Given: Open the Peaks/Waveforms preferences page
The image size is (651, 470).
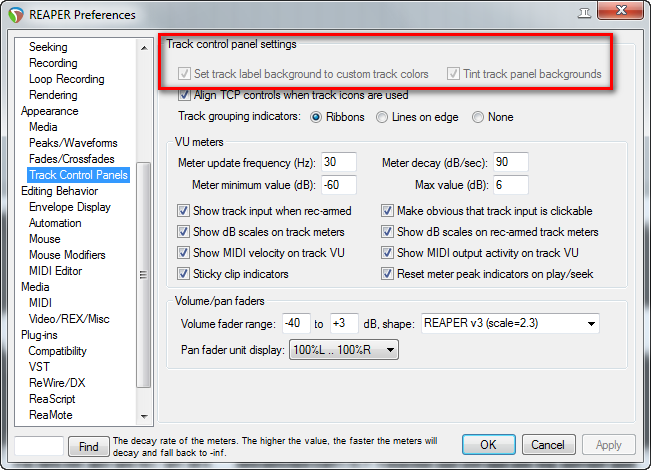Looking at the screenshot, I should click(73, 143).
